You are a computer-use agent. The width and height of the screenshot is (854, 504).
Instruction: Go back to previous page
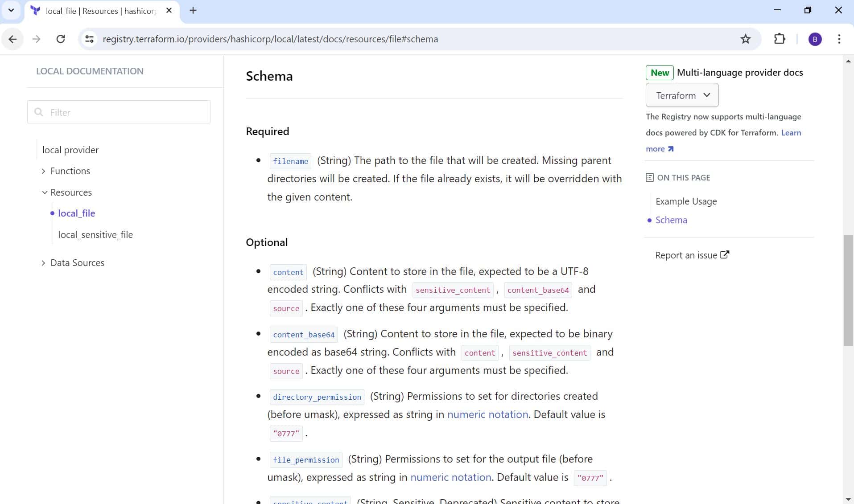12,39
